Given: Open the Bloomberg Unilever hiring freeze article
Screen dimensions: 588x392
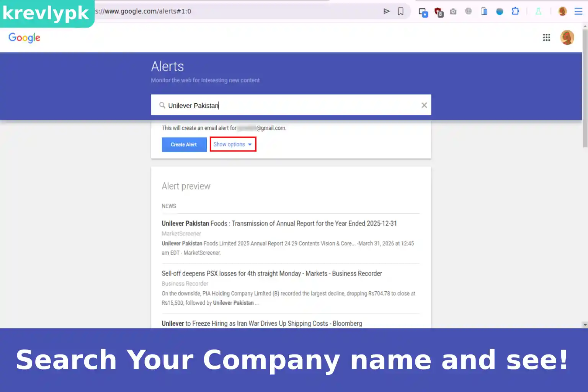Looking at the screenshot, I should [x=261, y=323].
